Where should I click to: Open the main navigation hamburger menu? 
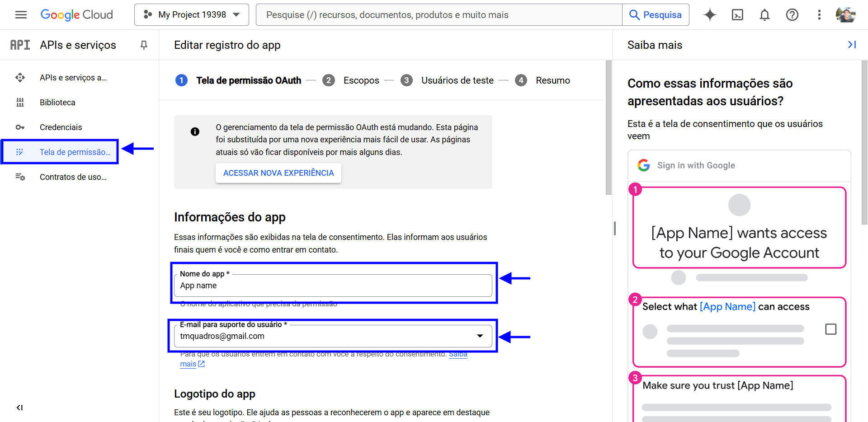21,15
